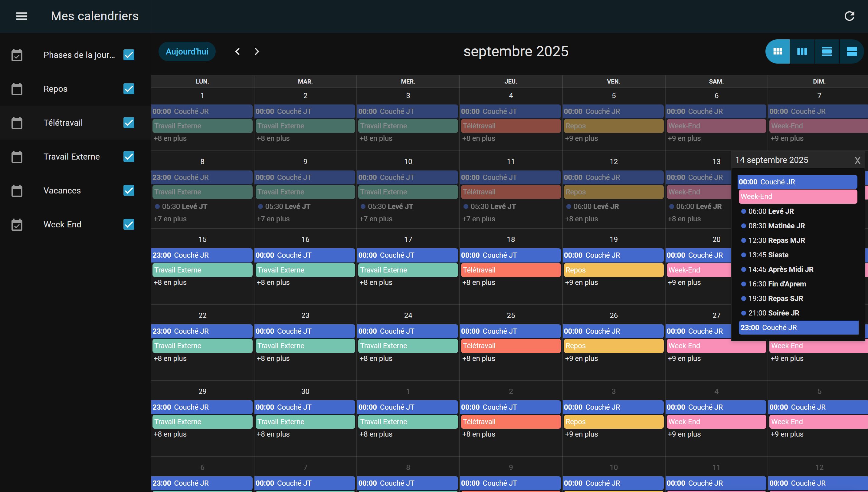Go to next month arrow
The height and width of the screenshot is (492, 868).
coord(257,51)
